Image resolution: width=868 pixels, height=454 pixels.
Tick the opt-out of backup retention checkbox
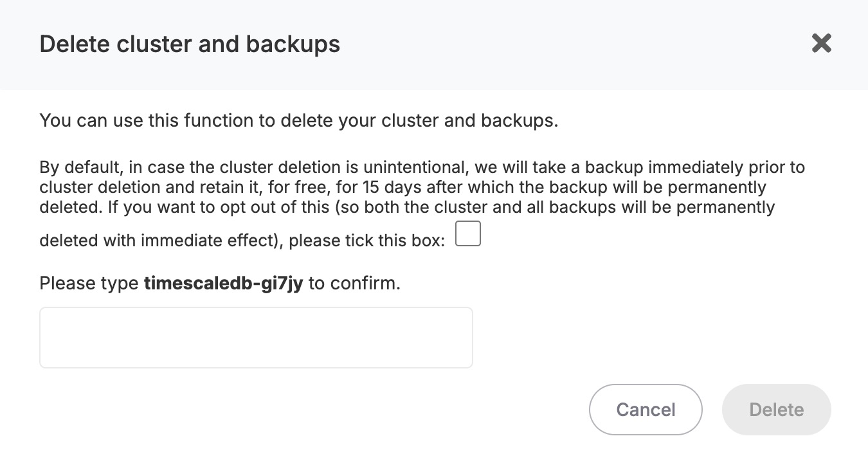click(x=467, y=234)
